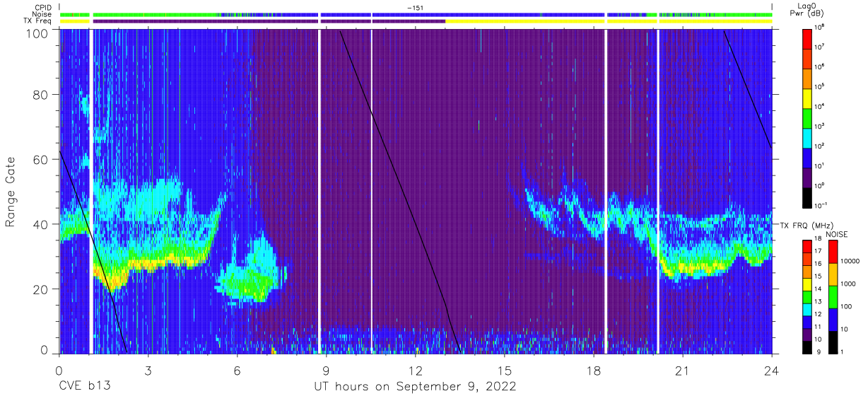Click the top label of the Lag0 Pwr color bar
The width and height of the screenshot is (868, 401).
point(821,27)
